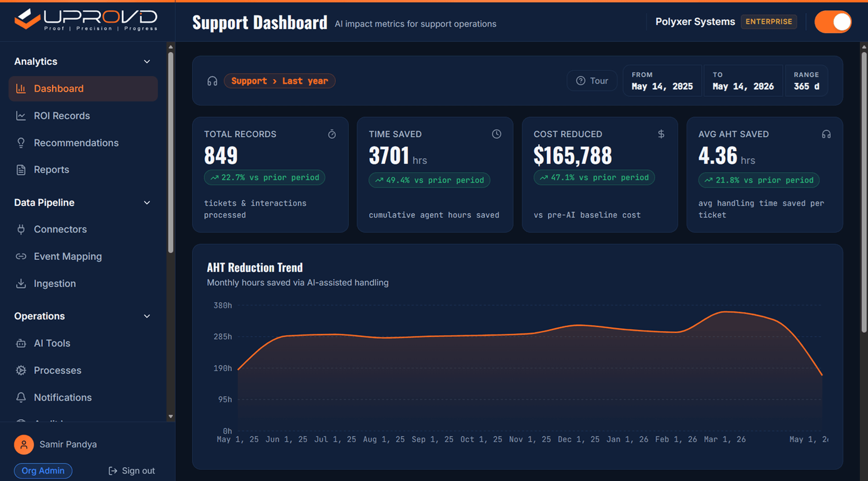
Task: Click the Sign out arrow icon
Action: pos(113,471)
